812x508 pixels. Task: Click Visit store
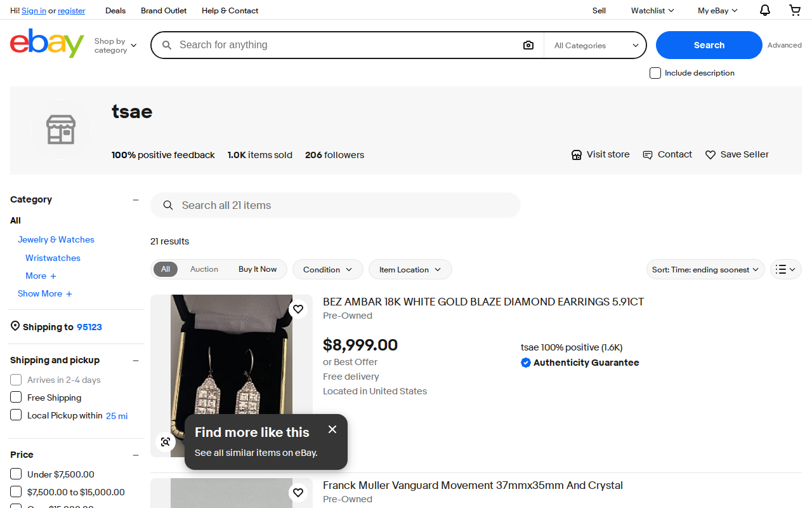600,154
